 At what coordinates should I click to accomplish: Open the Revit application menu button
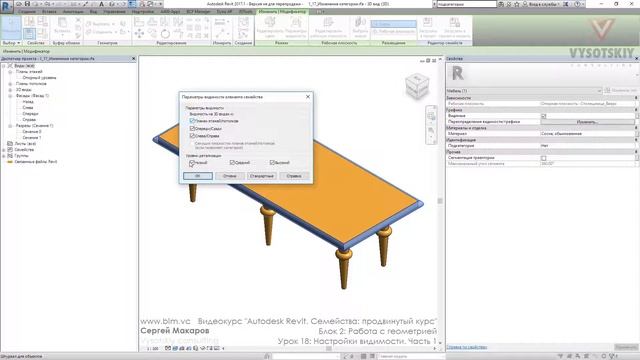point(6,7)
